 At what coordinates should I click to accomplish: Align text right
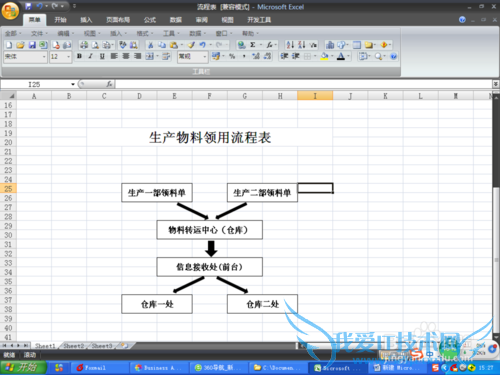[x=137, y=56]
